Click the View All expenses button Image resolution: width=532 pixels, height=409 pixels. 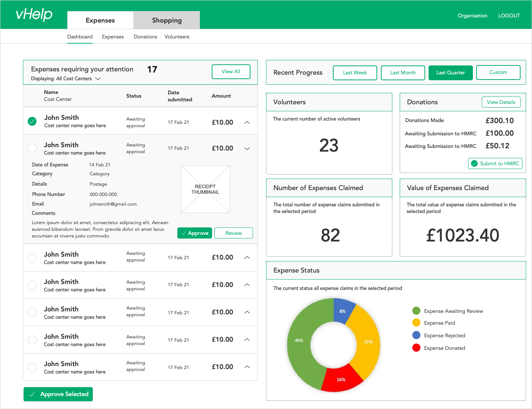tap(231, 72)
